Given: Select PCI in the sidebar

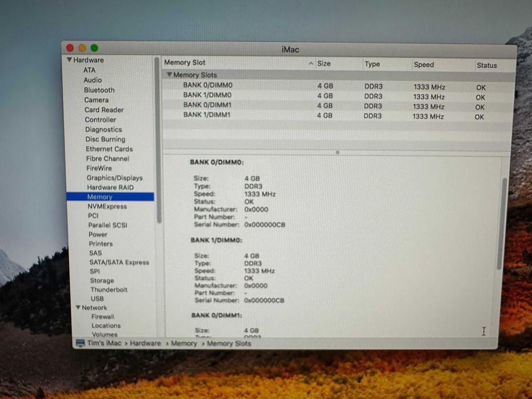Looking at the screenshot, I should 94,215.
